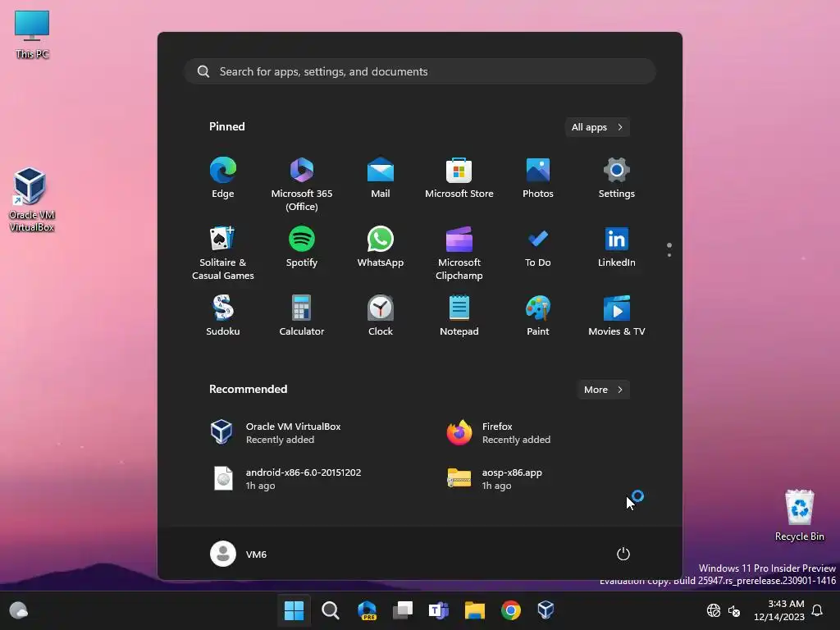Launch Google Chrome from taskbar
Viewport: 840px width, 630px height.
click(510, 610)
